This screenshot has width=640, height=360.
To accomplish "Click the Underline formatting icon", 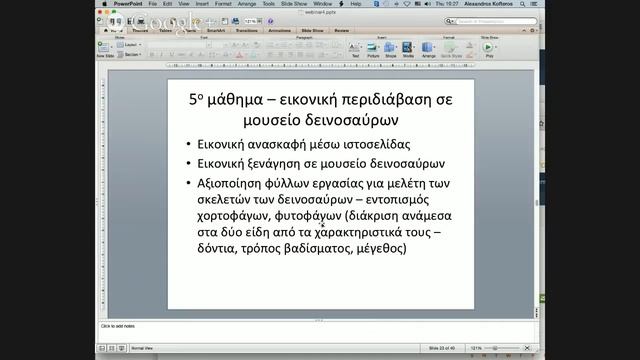I will click(x=171, y=54).
